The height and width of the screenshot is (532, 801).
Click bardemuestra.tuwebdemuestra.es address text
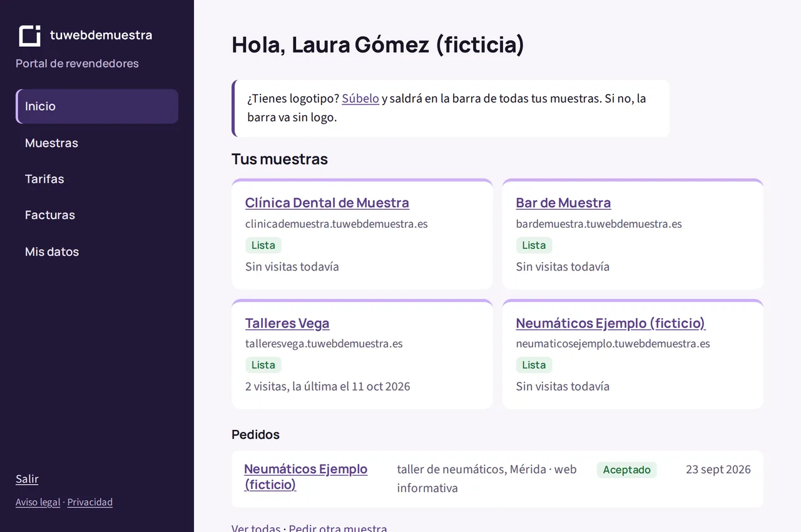coord(599,223)
